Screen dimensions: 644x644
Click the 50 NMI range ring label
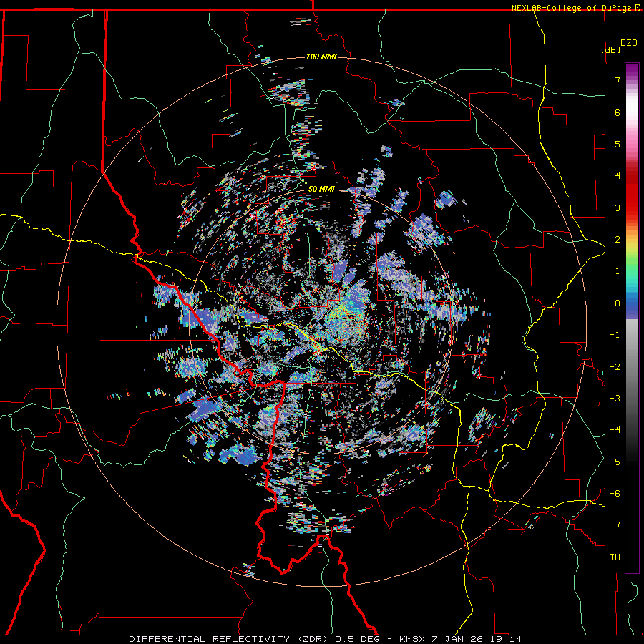point(321,190)
